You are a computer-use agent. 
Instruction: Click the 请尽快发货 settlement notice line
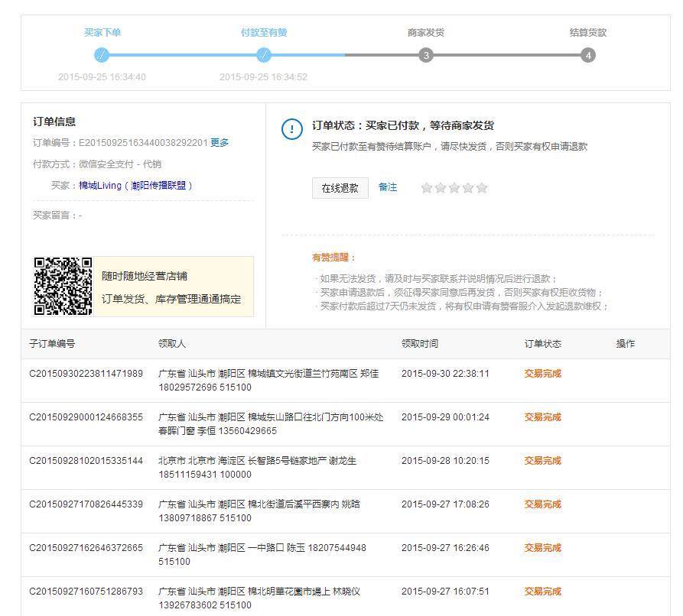(x=450, y=147)
